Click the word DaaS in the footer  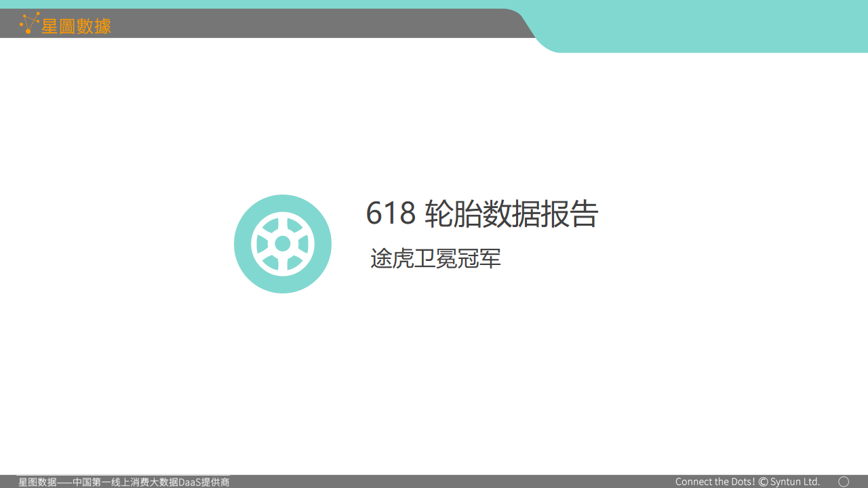pyautogui.click(x=189, y=482)
